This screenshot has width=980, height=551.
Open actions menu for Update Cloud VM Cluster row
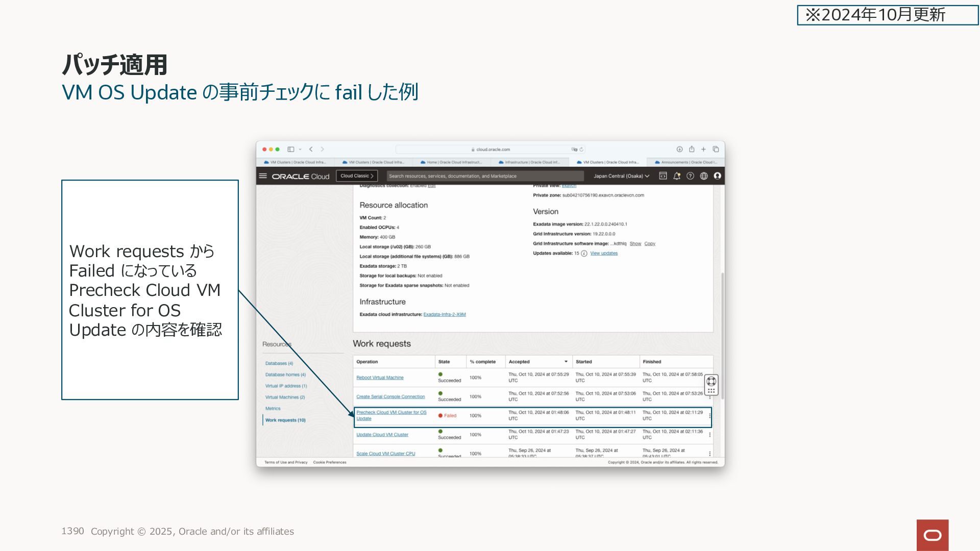(709, 435)
